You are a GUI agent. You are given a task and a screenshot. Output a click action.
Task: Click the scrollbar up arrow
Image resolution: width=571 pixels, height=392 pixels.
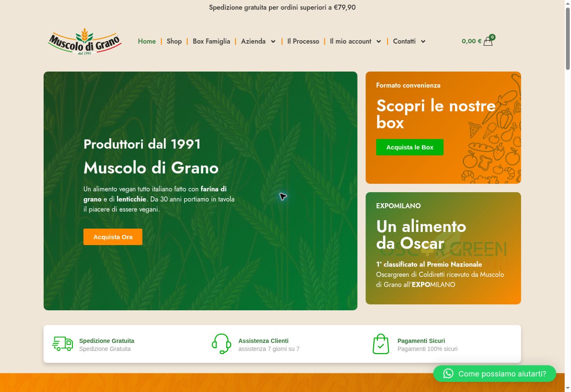tap(568, 3)
